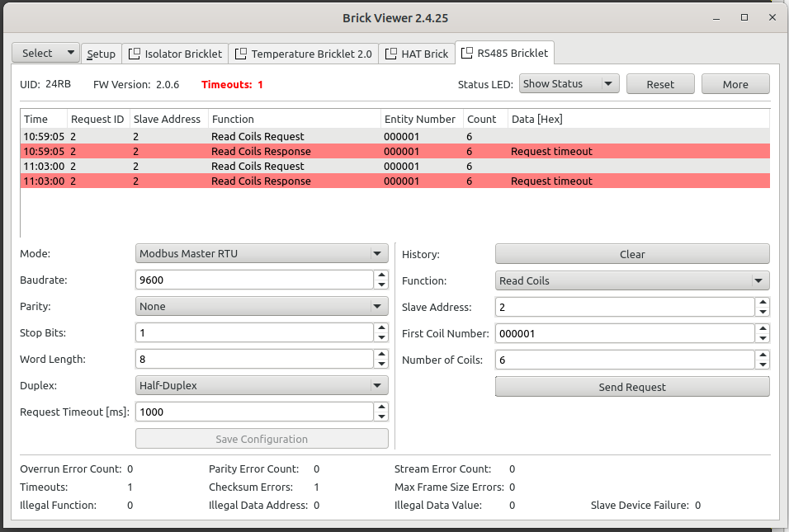This screenshot has width=789, height=532.
Task: Select the 11:03:00 Read Coils Response row
Action: tap(395, 181)
